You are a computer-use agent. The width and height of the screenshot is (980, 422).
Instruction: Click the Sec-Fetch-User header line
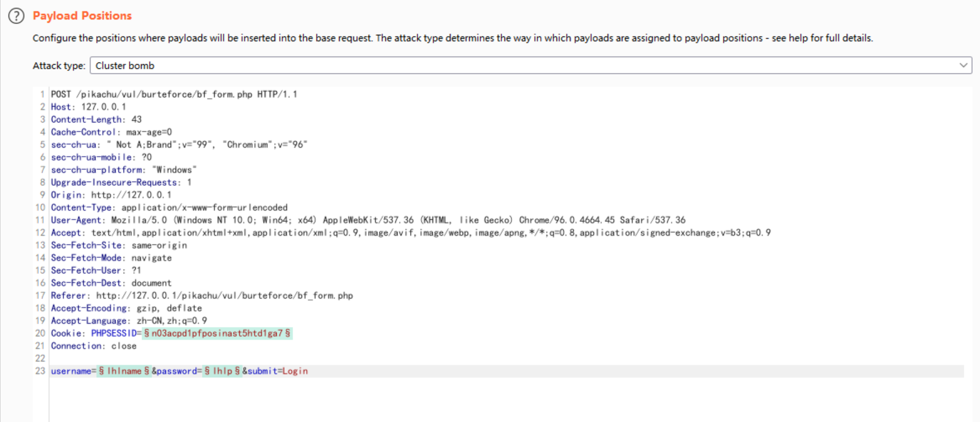(x=96, y=271)
